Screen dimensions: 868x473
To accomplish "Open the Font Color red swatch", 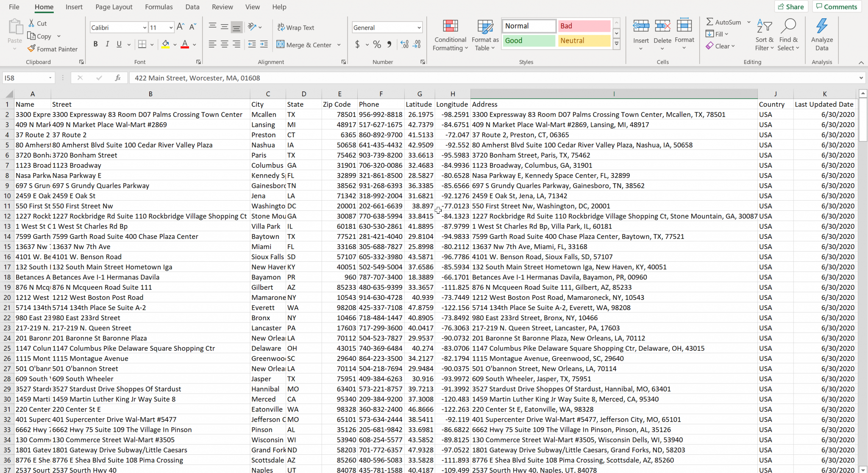I will click(x=185, y=48).
